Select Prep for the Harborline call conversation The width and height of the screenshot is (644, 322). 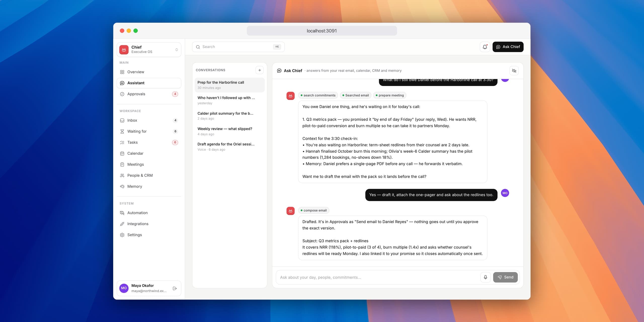coord(229,85)
